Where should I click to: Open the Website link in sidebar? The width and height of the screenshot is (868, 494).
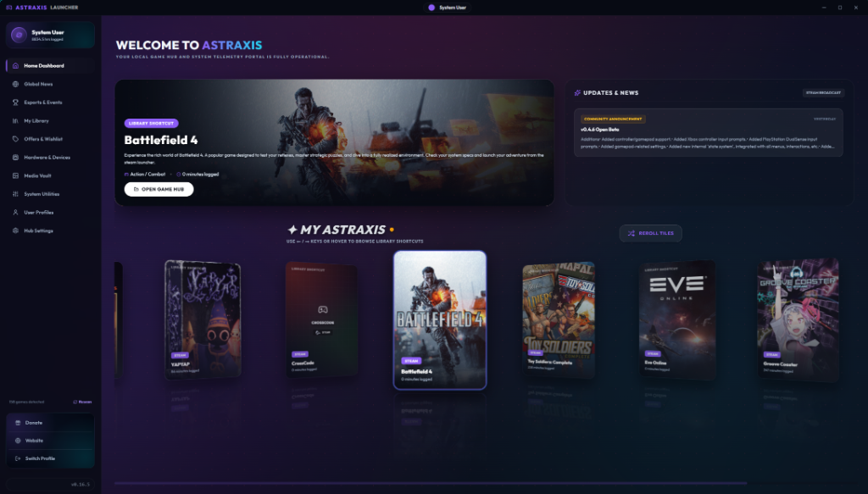click(x=50, y=441)
